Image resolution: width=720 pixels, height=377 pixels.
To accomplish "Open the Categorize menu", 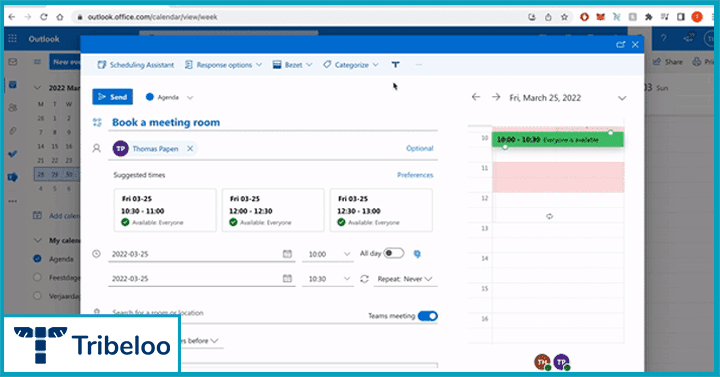I will [351, 65].
